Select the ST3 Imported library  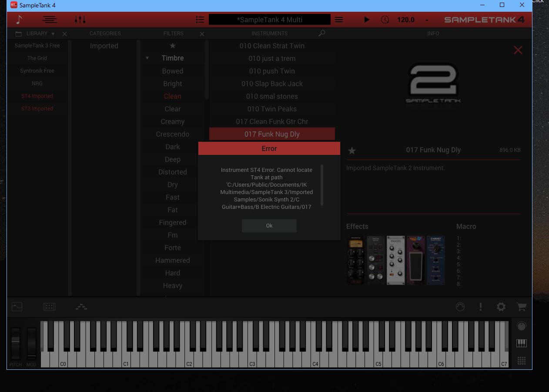click(x=37, y=109)
